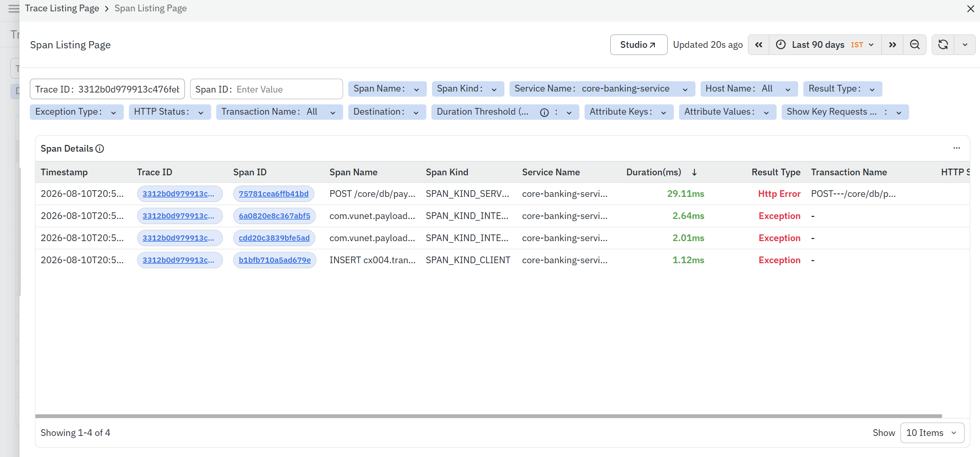Sort by Duration(ms) descending arrow
Image resolution: width=980 pixels, height=457 pixels.
[x=694, y=172]
